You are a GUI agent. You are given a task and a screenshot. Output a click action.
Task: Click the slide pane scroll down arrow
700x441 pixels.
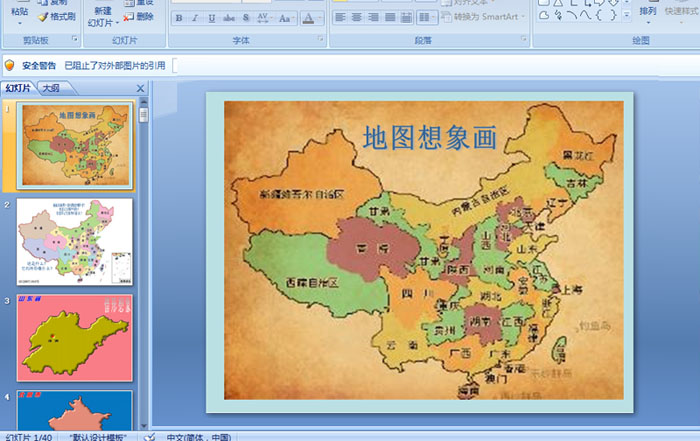point(143,425)
